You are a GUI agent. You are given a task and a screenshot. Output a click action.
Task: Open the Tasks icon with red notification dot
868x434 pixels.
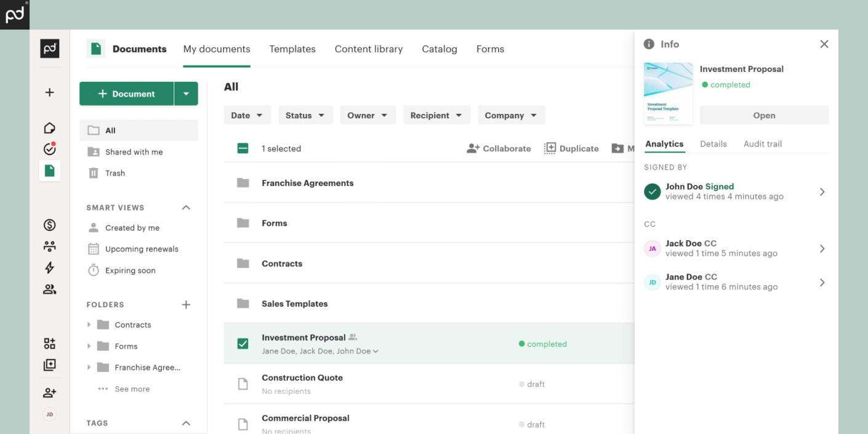[49, 148]
